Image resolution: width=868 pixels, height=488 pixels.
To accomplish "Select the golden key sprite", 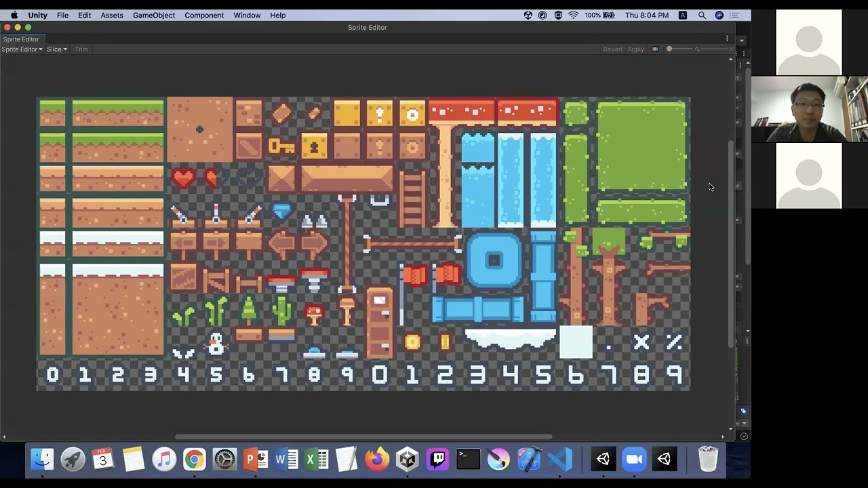I will (x=281, y=146).
